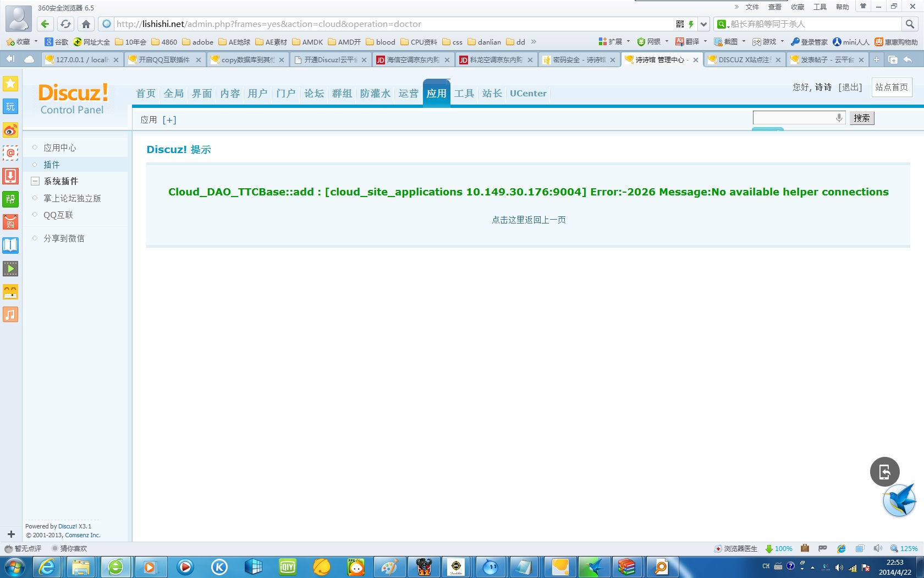924x578 pixels.
Task: Expand the 应用 [+] shortcut link
Action: coord(169,119)
